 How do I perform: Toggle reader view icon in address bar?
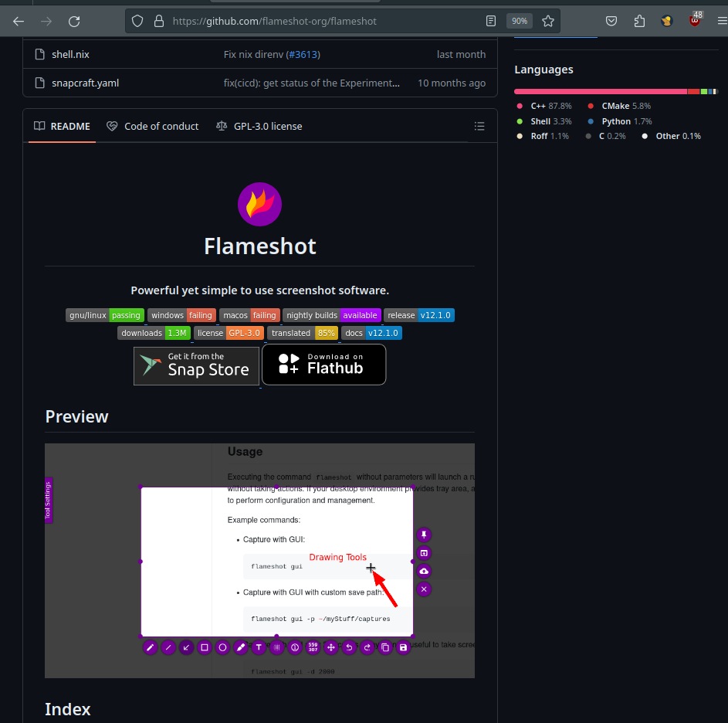point(491,21)
